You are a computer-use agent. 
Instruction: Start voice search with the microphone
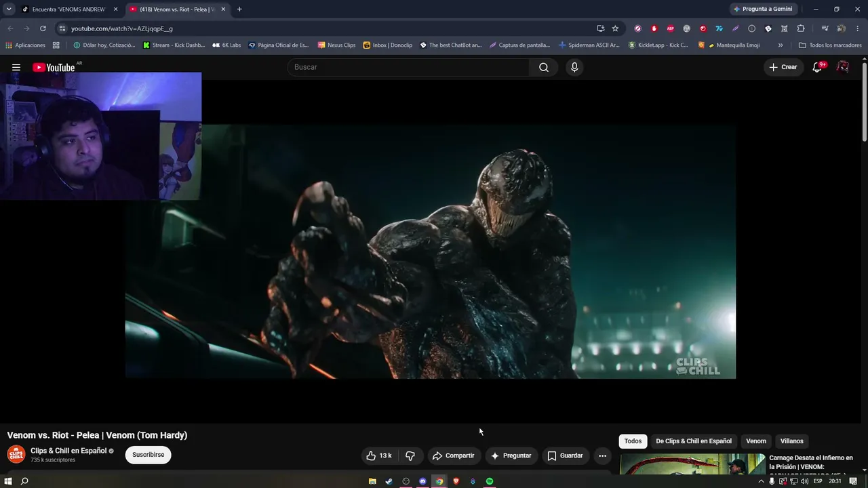(x=574, y=67)
